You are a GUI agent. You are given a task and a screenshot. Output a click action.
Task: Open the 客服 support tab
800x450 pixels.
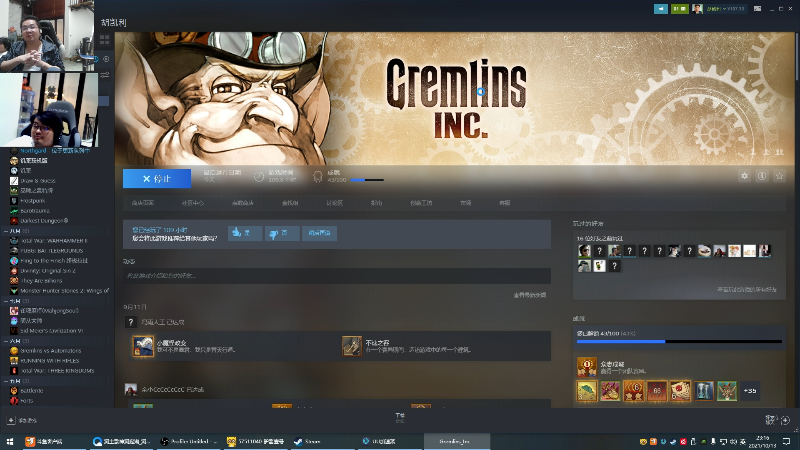505,203
